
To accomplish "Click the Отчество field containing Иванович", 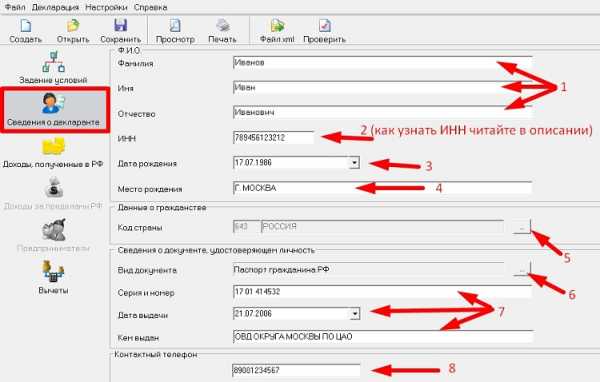I will [382, 112].
